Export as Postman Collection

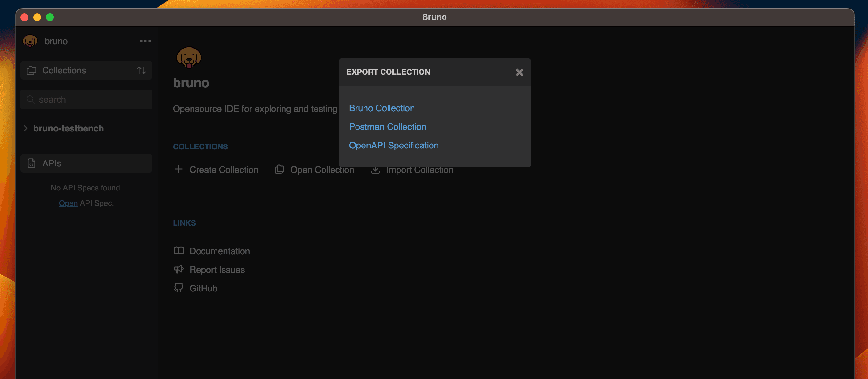pos(388,127)
